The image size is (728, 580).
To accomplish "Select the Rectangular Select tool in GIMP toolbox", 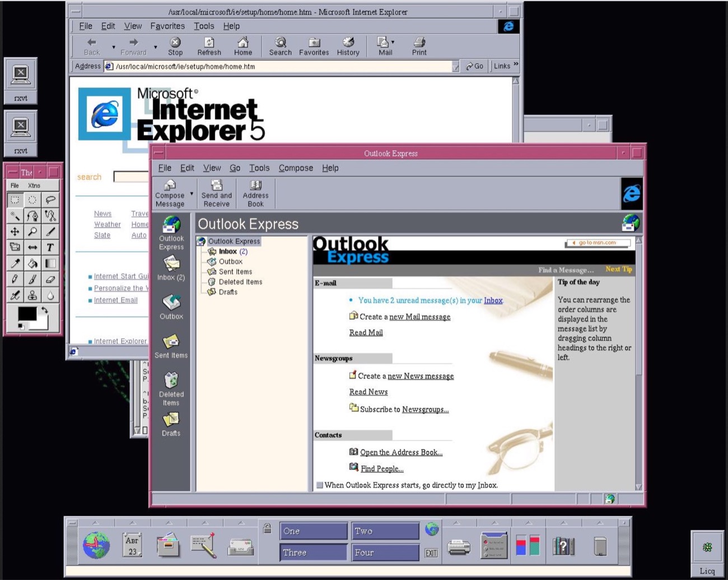I will [x=15, y=199].
